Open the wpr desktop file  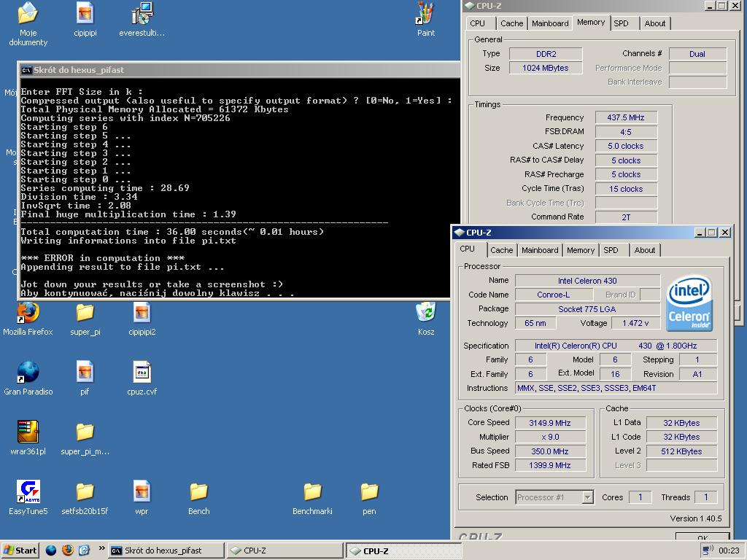(x=142, y=492)
